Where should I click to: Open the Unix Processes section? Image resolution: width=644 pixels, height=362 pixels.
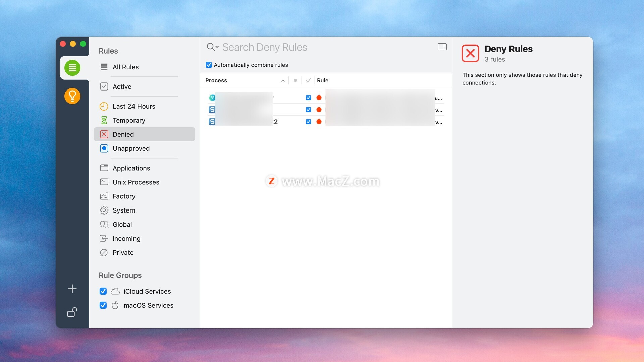(136, 182)
